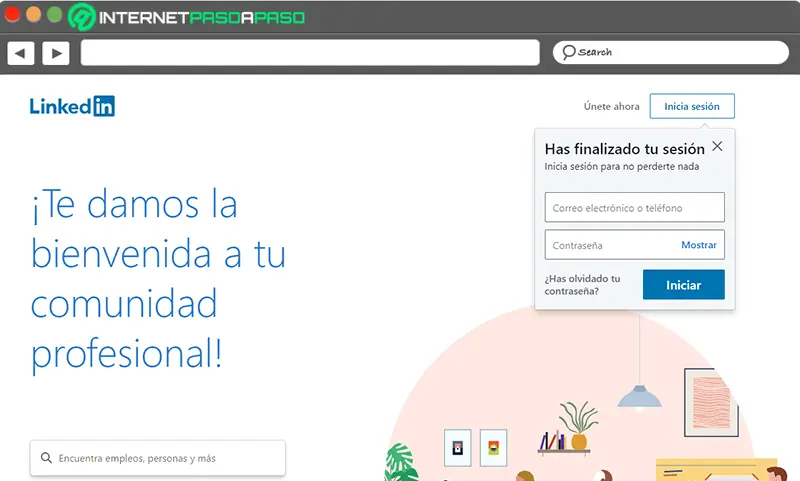Open the ¿Has olvidado tu contraseña? link

tap(582, 285)
